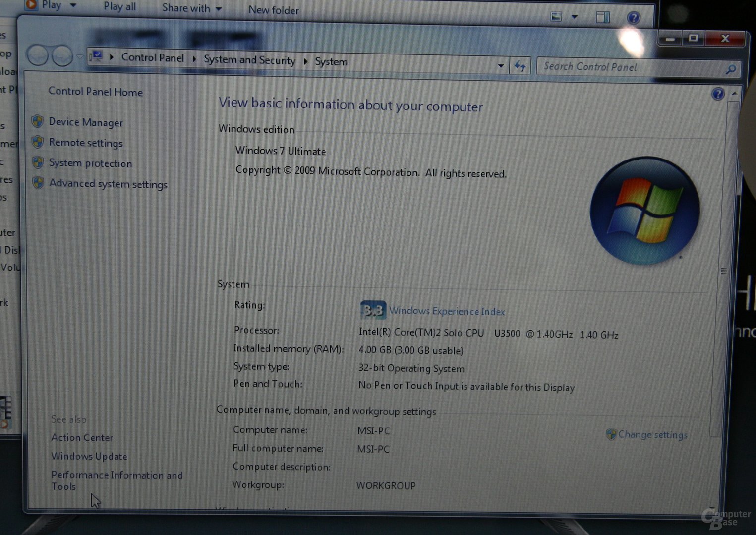Click Advanced system settings shield icon
Screen dimensions: 756x535
tap(38, 182)
